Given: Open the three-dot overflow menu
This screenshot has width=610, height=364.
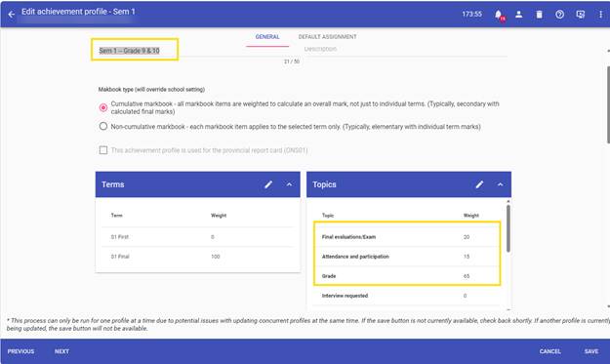Looking at the screenshot, I should pos(600,15).
